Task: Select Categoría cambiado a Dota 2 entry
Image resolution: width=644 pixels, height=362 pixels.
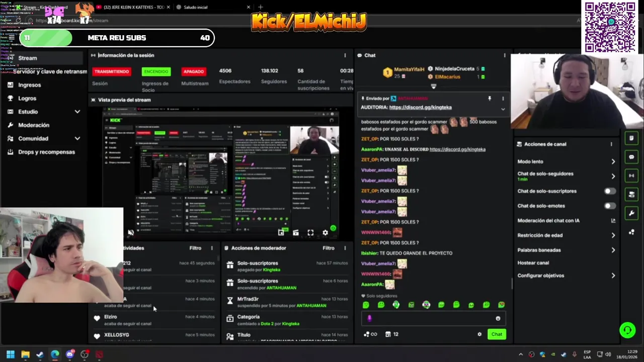Action: click(287, 320)
